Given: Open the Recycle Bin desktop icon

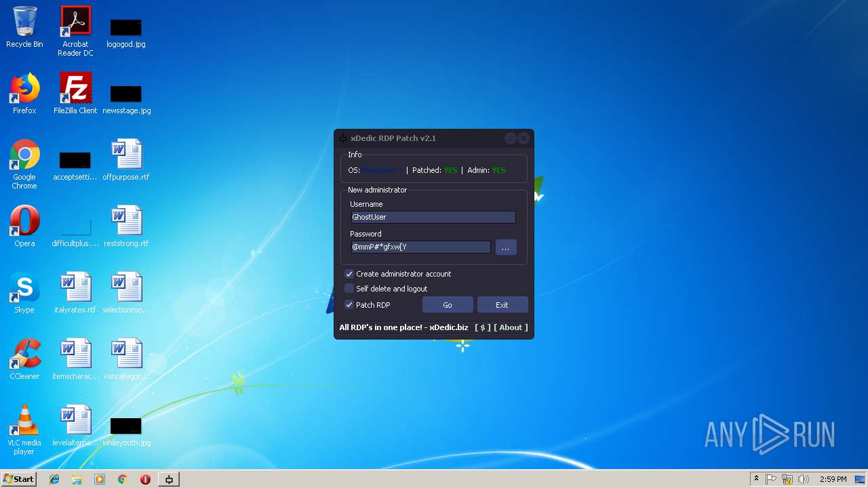Looking at the screenshot, I should pyautogui.click(x=24, y=27).
